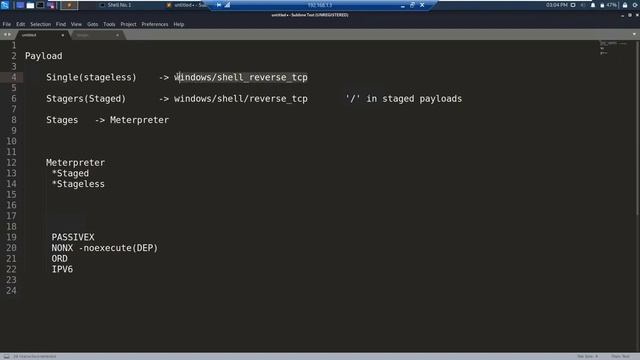Click the minimap in editor's right side
The width and height of the screenshot is (640, 360).
point(614,48)
